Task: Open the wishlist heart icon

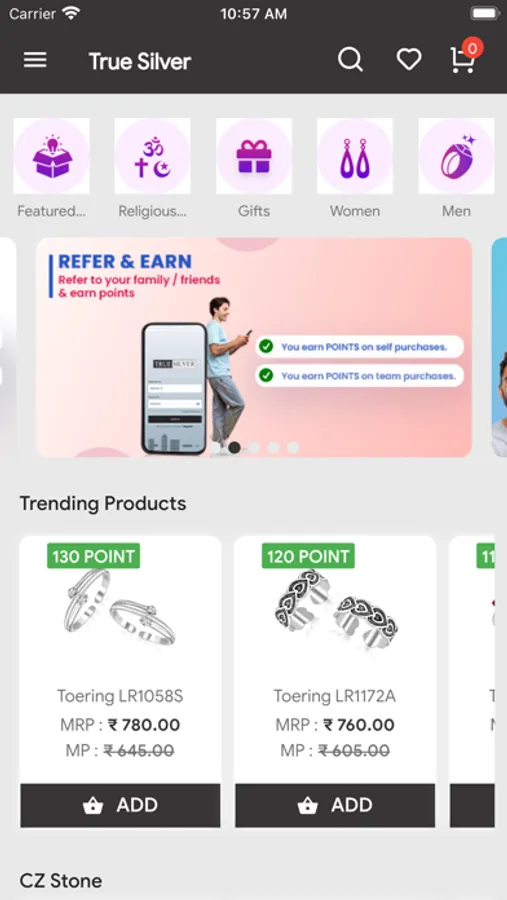Action: pos(409,60)
